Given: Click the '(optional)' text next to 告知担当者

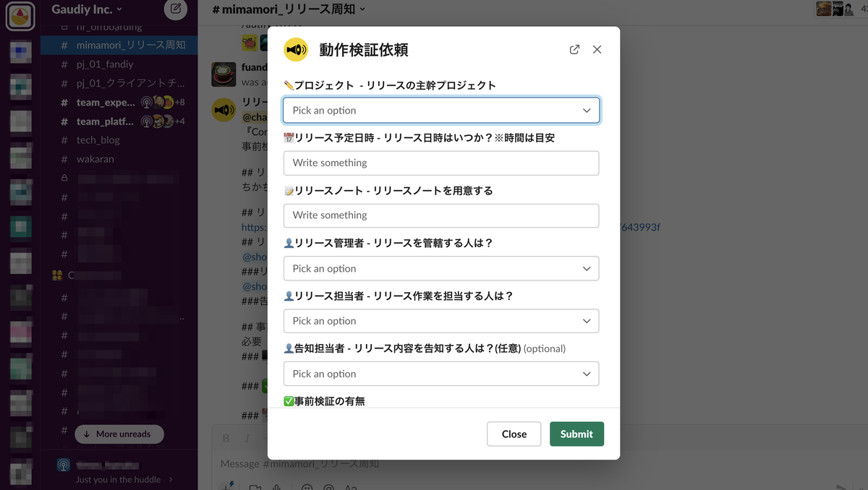Looking at the screenshot, I should [545, 348].
